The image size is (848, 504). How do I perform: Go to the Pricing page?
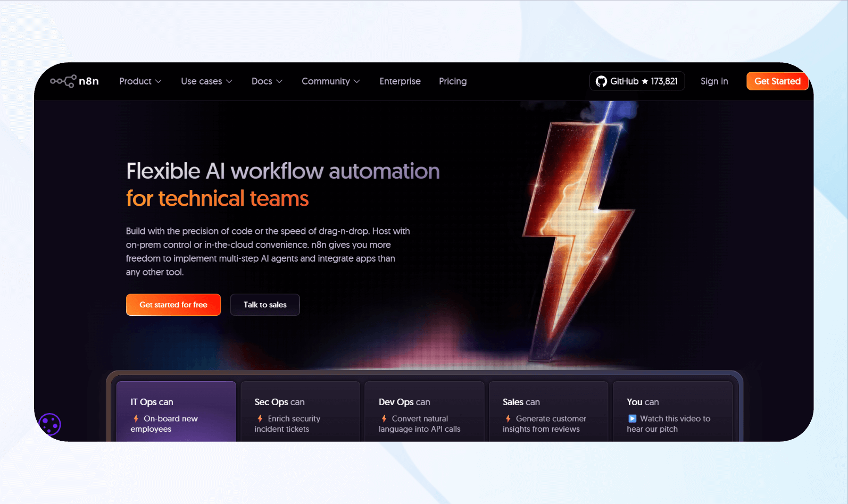(453, 81)
